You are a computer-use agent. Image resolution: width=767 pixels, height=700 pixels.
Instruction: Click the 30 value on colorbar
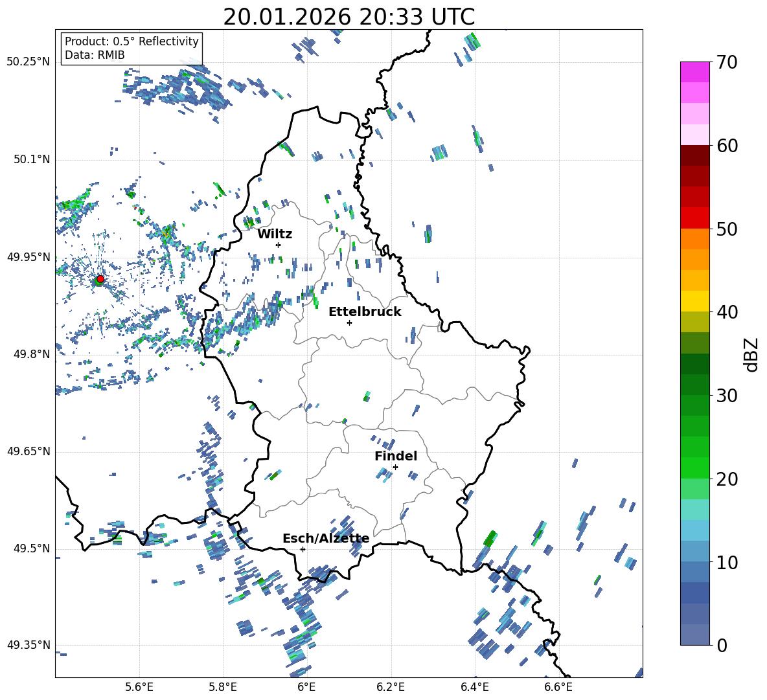(x=727, y=396)
